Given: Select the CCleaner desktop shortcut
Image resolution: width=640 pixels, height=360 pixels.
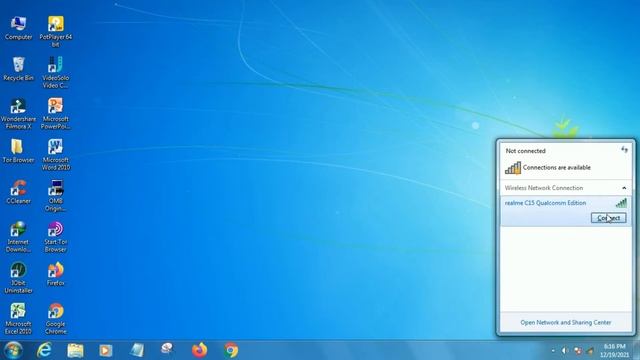Looking at the screenshot, I should click(18, 192).
